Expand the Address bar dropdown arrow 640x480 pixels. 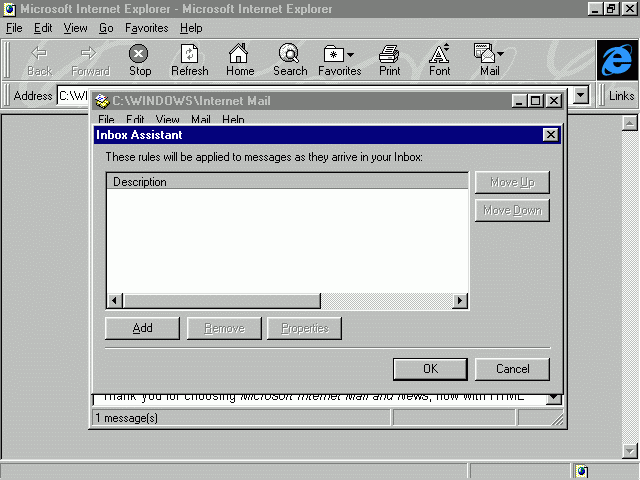point(581,96)
